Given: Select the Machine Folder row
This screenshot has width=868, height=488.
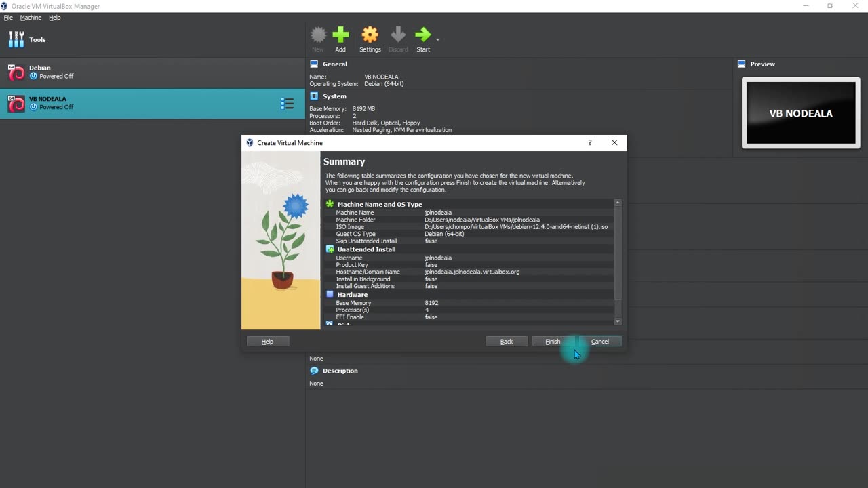Looking at the screenshot, I should [469, 220].
